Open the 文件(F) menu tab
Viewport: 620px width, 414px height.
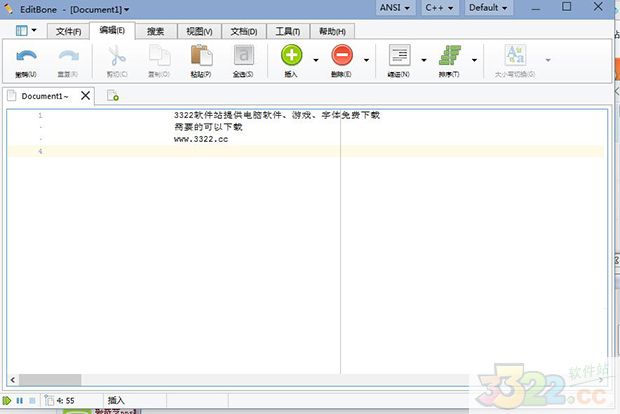click(x=68, y=31)
